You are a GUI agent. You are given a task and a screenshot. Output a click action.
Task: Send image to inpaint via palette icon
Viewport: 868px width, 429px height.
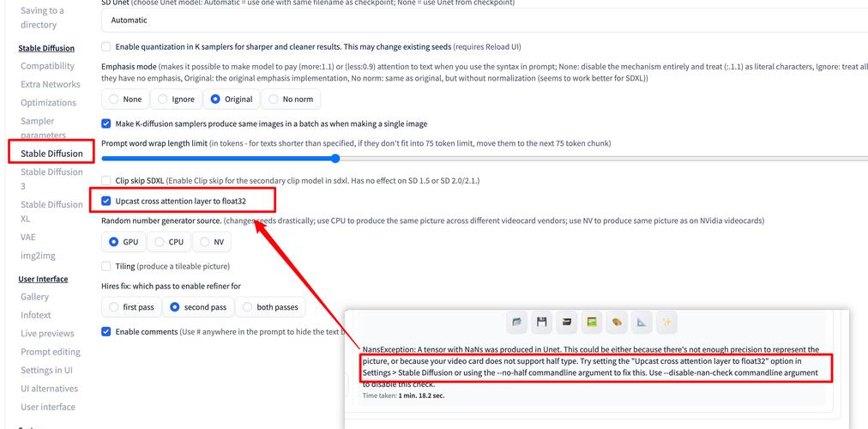[x=617, y=322]
